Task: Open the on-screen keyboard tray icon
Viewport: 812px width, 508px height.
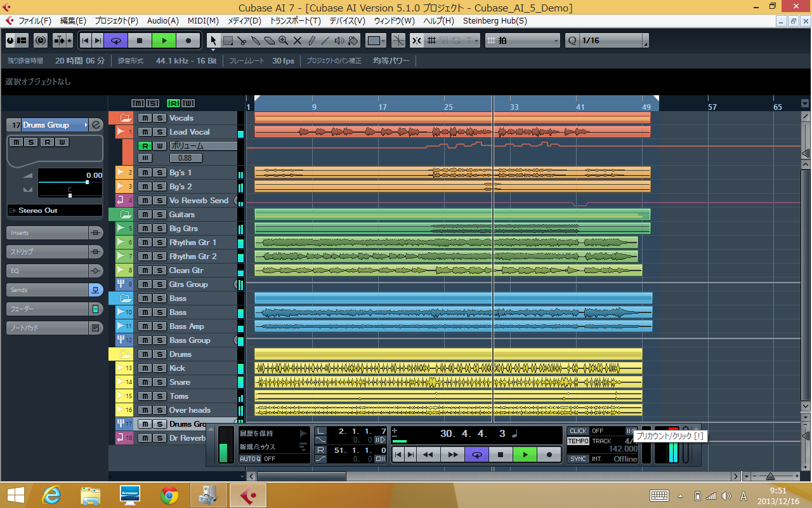Action: pos(659,495)
